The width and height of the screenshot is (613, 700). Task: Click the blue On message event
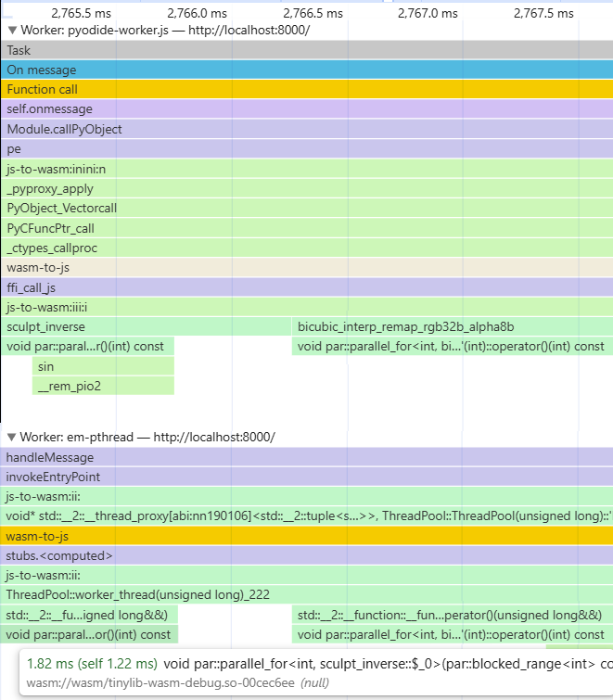point(306,70)
